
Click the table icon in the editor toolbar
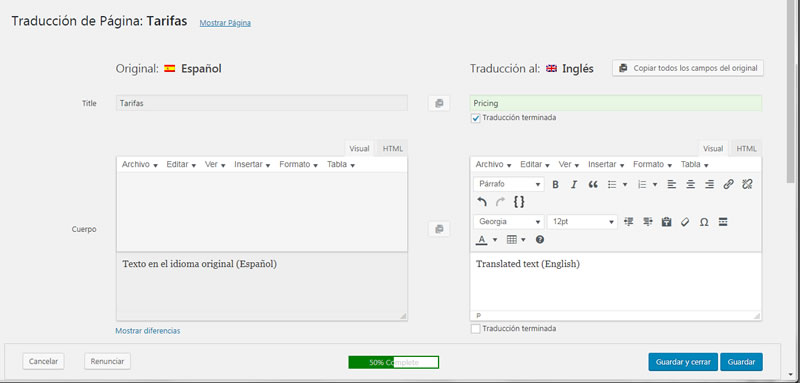[x=512, y=239]
